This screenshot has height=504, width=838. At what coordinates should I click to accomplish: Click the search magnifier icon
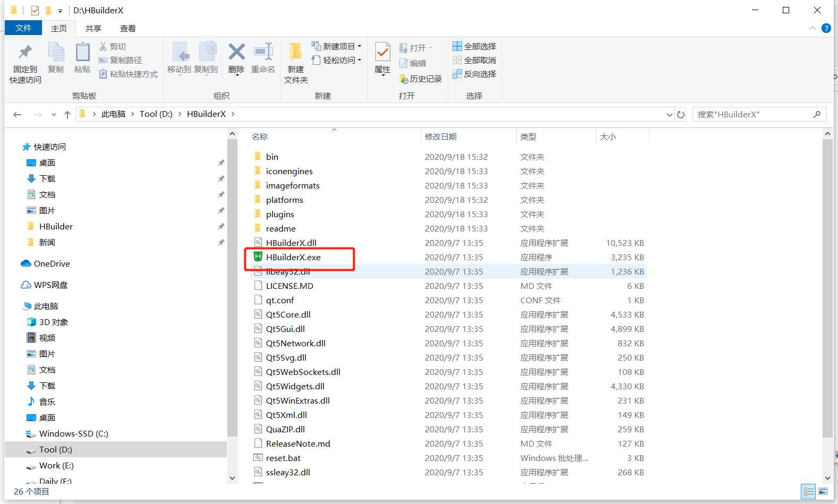(x=817, y=114)
